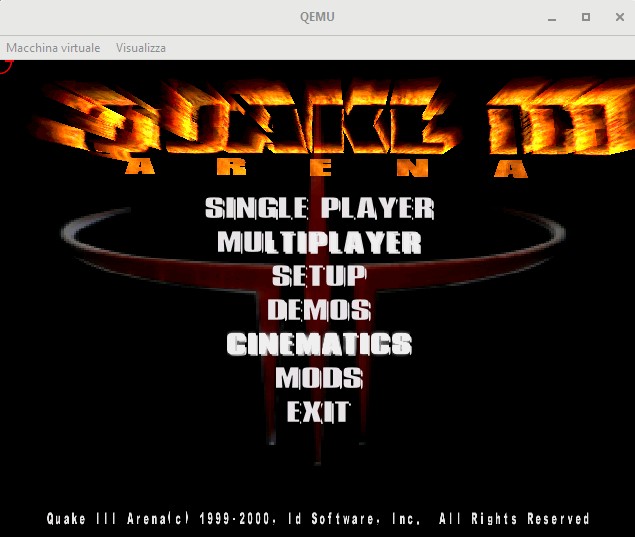Viewport: 635px width, 537px height.
Task: Open the Visualizza menu
Action: [141, 47]
